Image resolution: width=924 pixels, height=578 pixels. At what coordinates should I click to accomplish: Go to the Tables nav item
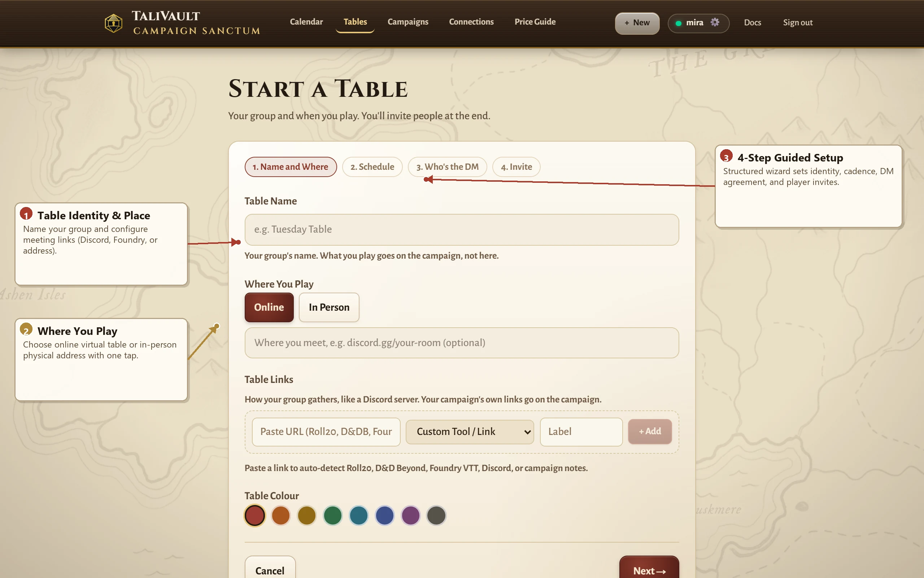[x=355, y=22]
